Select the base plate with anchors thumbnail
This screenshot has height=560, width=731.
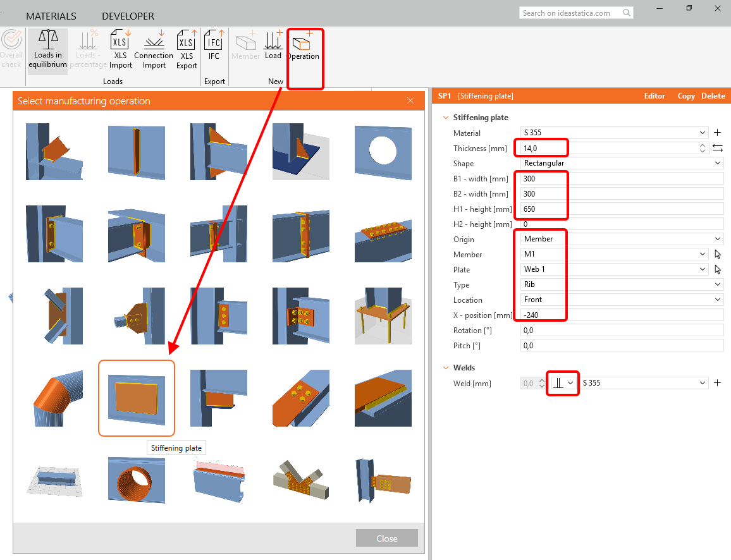coord(383,316)
